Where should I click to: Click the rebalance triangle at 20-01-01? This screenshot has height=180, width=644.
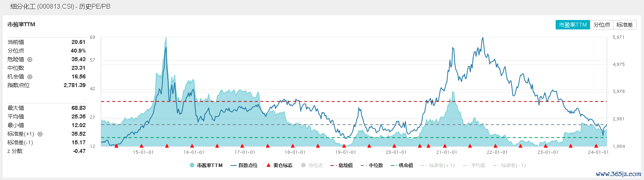[394, 146]
